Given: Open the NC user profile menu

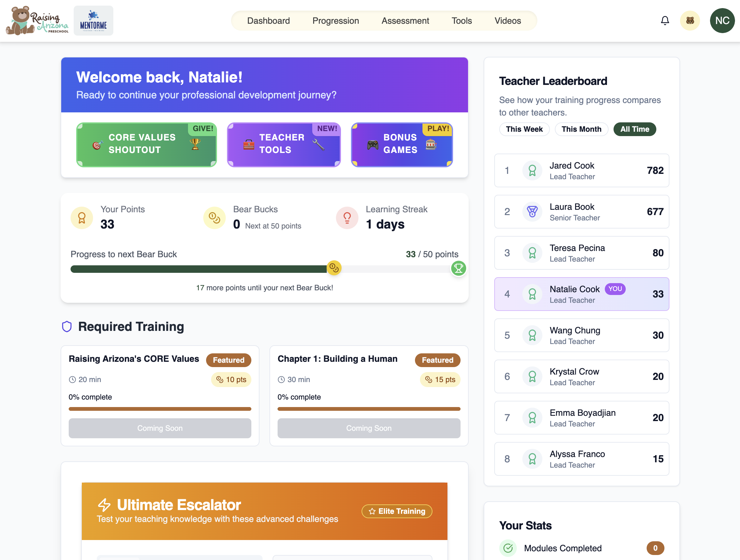Looking at the screenshot, I should 722,21.
